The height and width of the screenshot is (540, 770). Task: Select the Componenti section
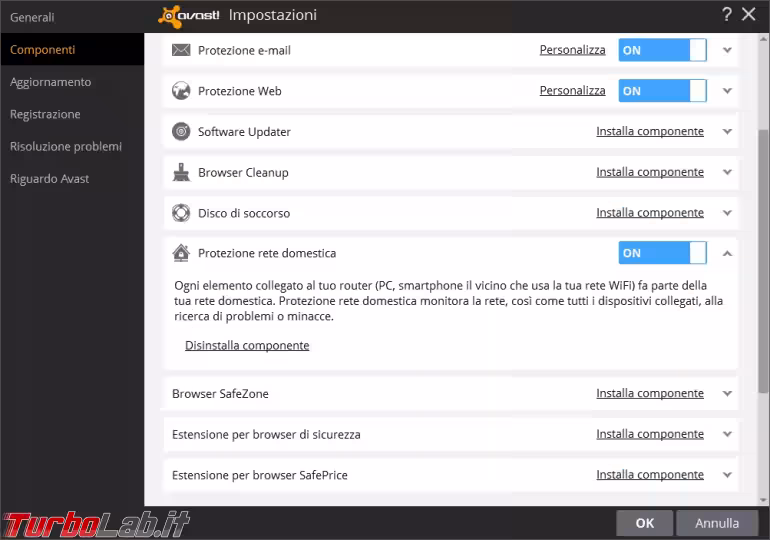point(72,50)
